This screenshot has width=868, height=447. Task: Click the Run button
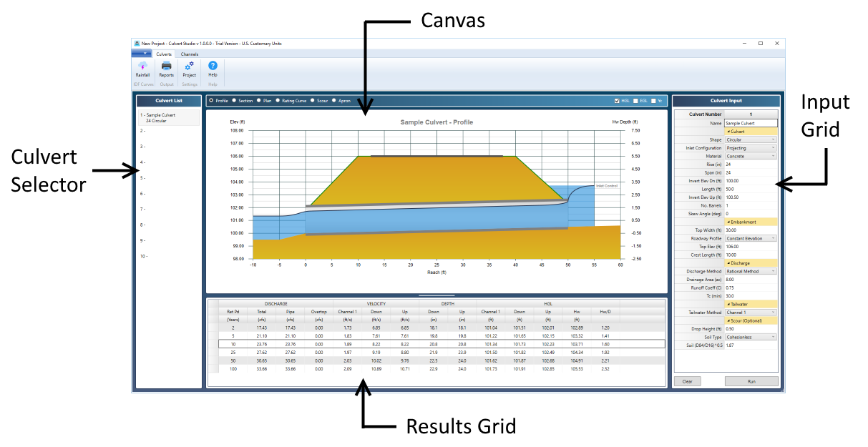click(x=751, y=381)
